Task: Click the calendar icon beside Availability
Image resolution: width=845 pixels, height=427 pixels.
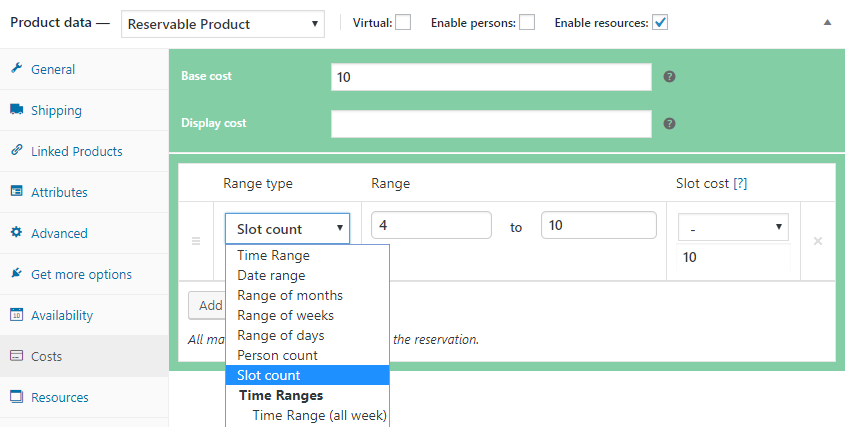Action: [x=16, y=315]
